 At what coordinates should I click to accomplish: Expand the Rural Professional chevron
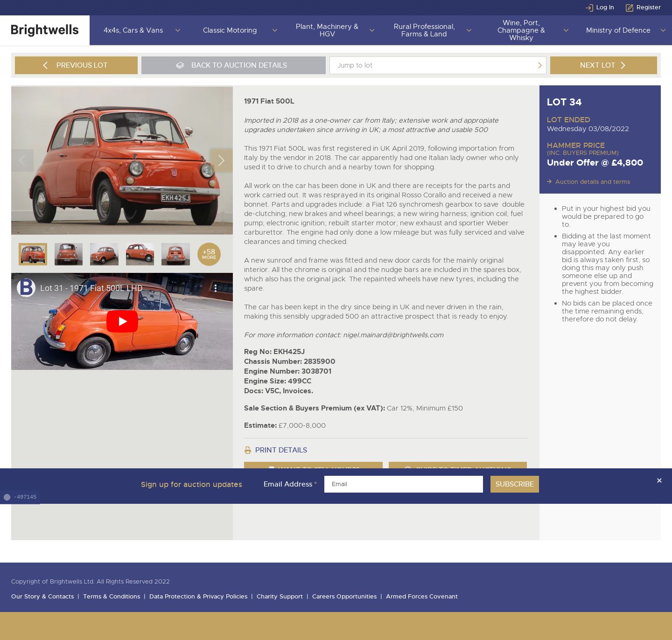pyautogui.click(x=469, y=30)
